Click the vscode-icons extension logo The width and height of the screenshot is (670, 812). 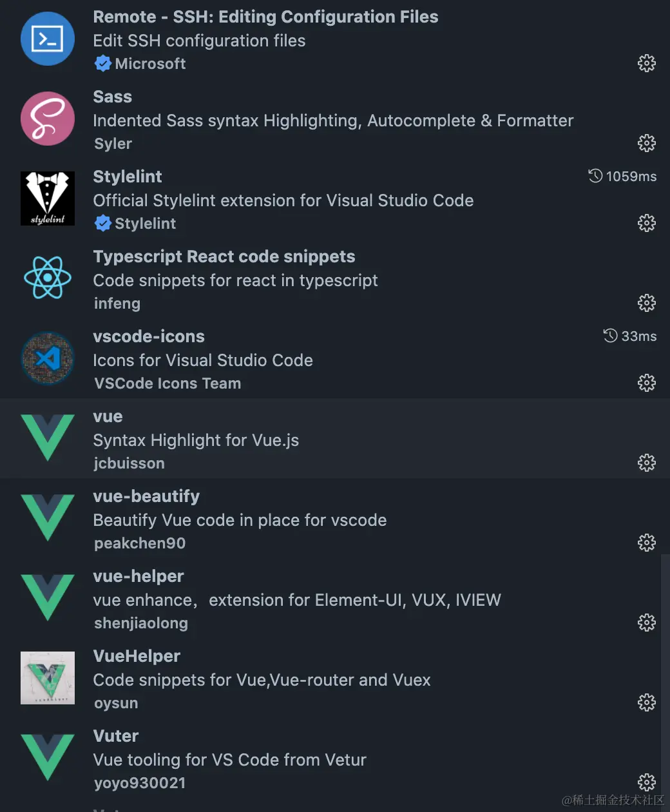tap(48, 358)
